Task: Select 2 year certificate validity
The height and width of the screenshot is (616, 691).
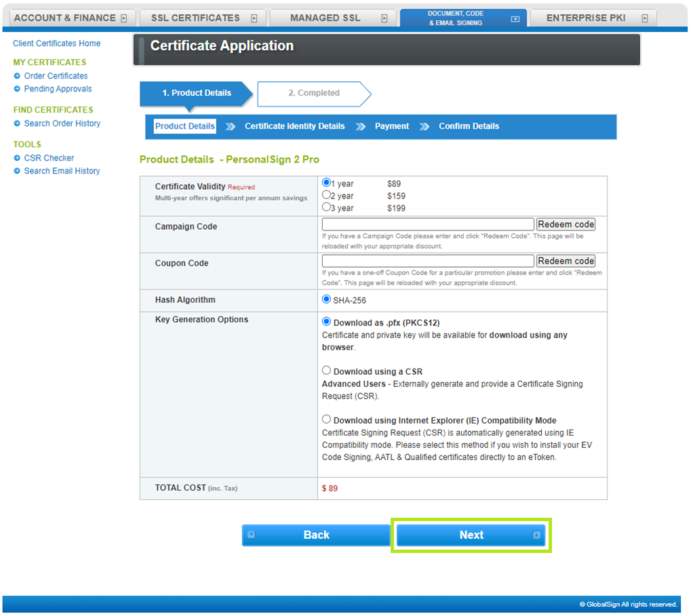Action: click(327, 194)
